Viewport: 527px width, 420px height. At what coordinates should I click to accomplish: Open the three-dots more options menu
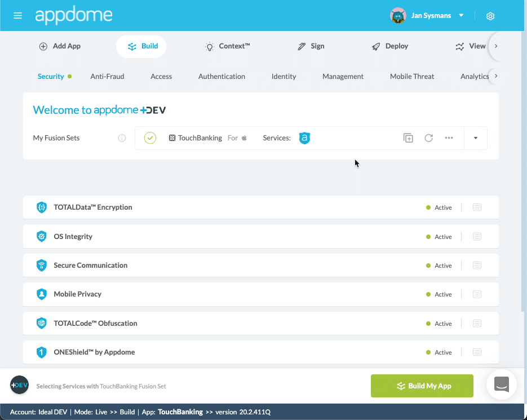(x=449, y=138)
